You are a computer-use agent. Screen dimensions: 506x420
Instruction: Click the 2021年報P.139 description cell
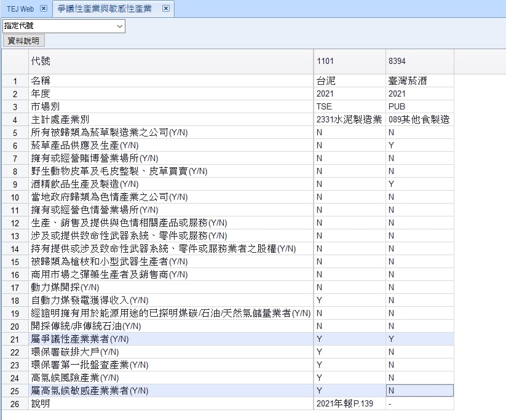[349, 403]
